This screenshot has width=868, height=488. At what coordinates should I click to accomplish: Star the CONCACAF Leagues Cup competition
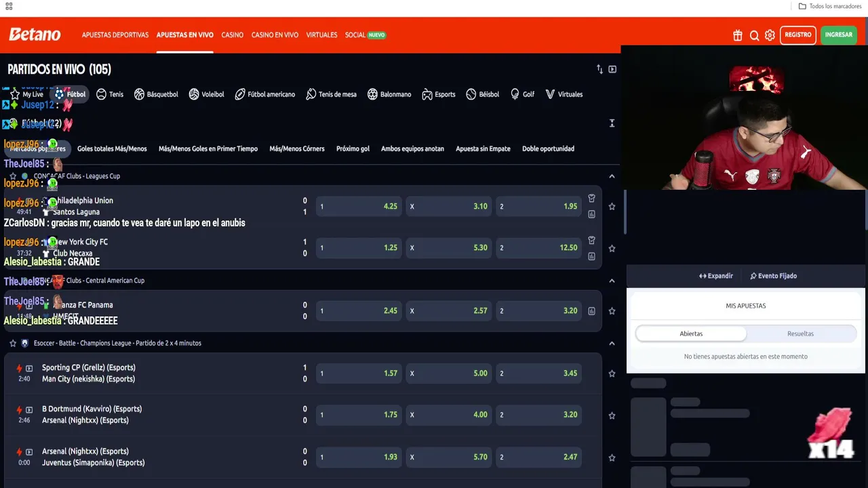point(13,176)
